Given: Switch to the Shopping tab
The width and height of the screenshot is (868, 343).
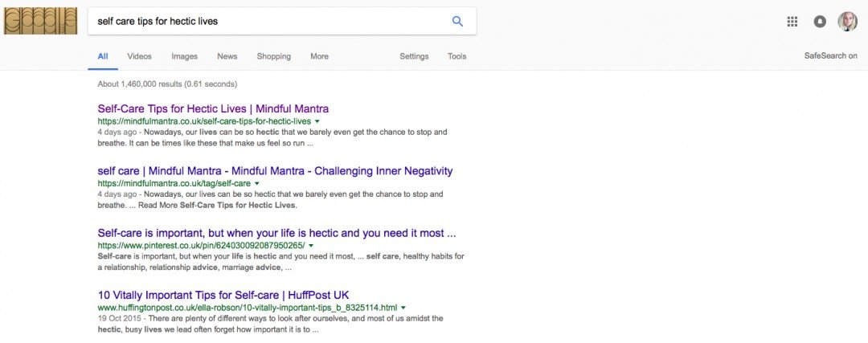Looking at the screenshot, I should point(273,56).
